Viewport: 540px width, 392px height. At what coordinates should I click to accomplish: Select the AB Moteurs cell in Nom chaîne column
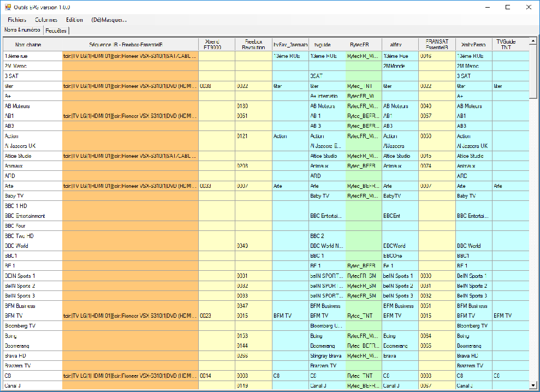(x=33, y=106)
